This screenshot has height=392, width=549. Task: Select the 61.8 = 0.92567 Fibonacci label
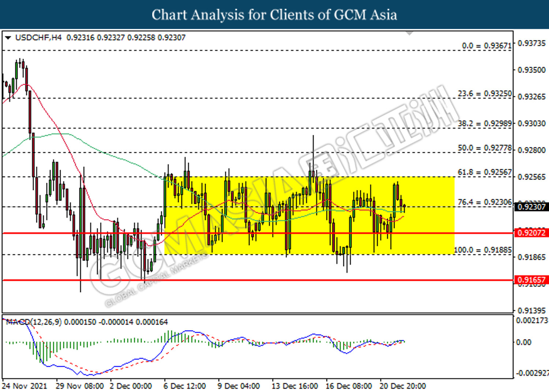pyautogui.click(x=485, y=172)
